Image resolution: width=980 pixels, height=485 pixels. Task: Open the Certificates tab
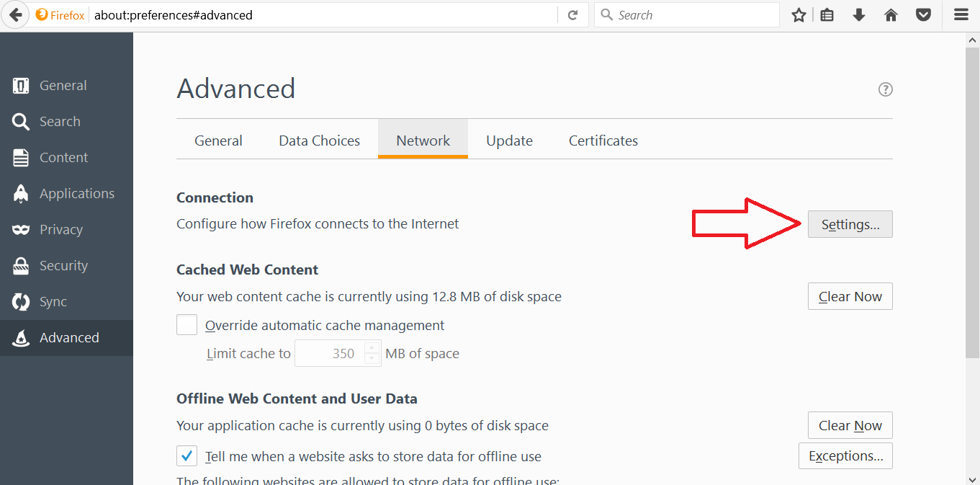(x=603, y=140)
